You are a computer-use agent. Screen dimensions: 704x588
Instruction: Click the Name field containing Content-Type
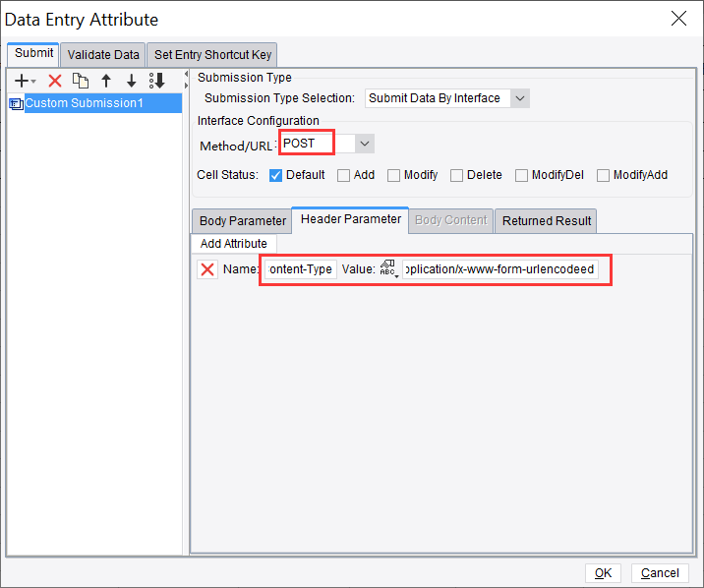tap(301, 269)
